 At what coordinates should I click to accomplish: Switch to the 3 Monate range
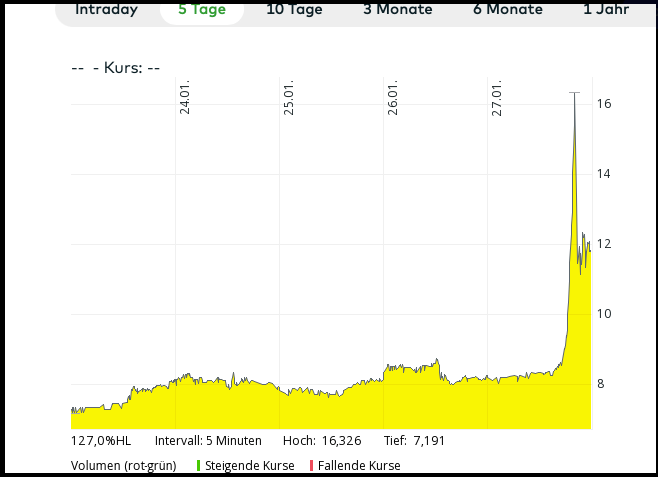[398, 10]
